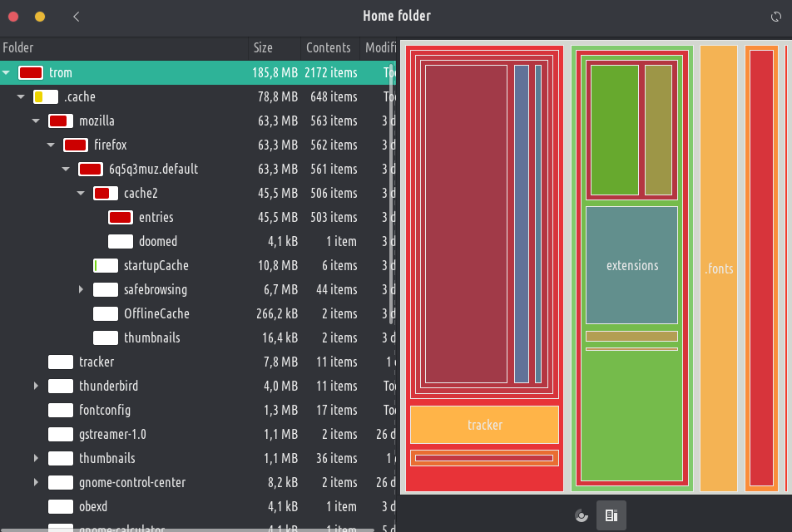Collapse the cache2 folder
This screenshot has width=792, height=532.
(x=81, y=193)
